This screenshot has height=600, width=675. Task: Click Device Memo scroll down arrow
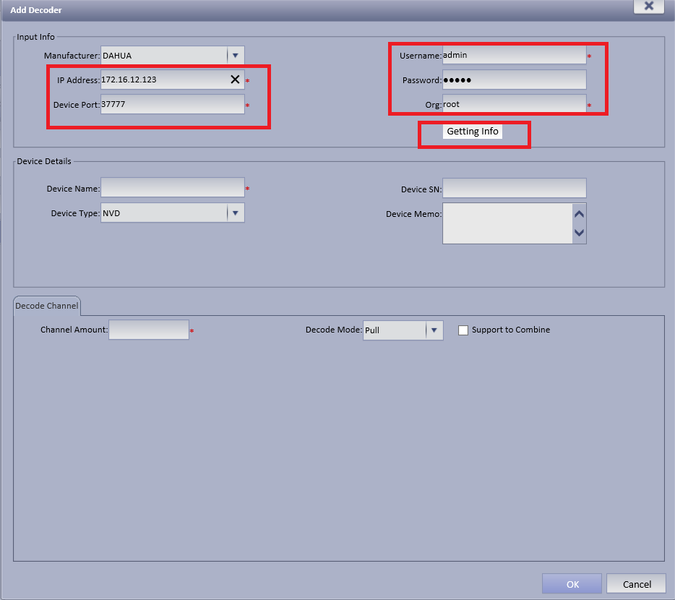pyautogui.click(x=579, y=232)
